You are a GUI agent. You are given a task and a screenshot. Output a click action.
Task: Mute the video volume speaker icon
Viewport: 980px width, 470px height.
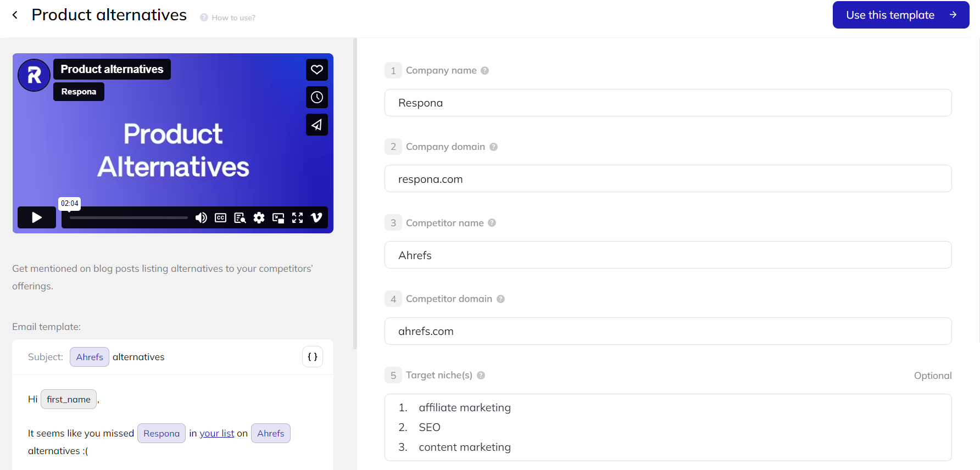point(201,218)
